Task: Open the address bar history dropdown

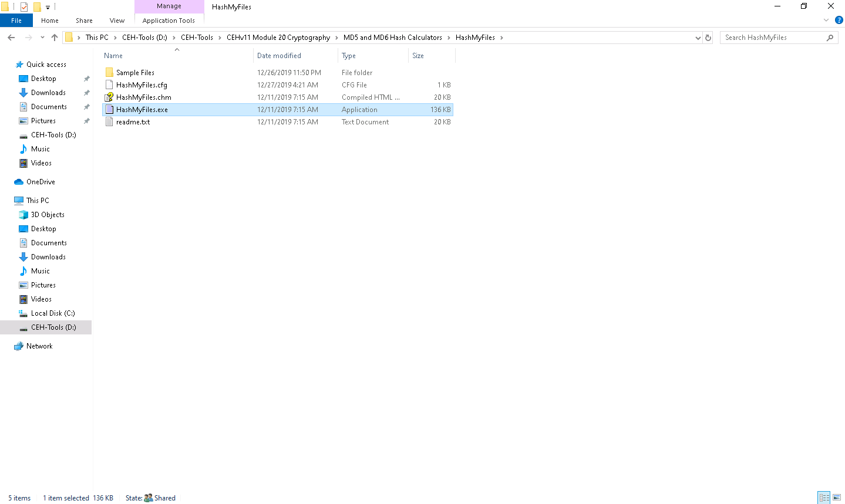Action: point(698,38)
